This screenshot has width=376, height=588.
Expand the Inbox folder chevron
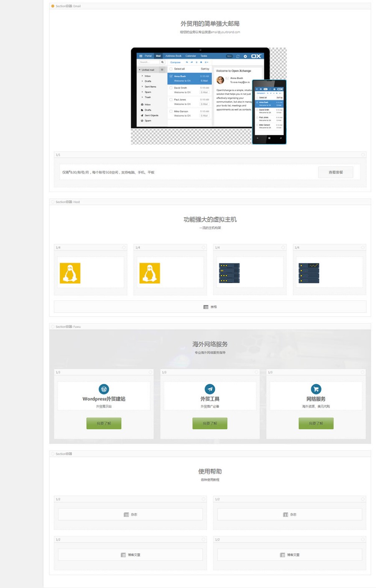[142, 76]
